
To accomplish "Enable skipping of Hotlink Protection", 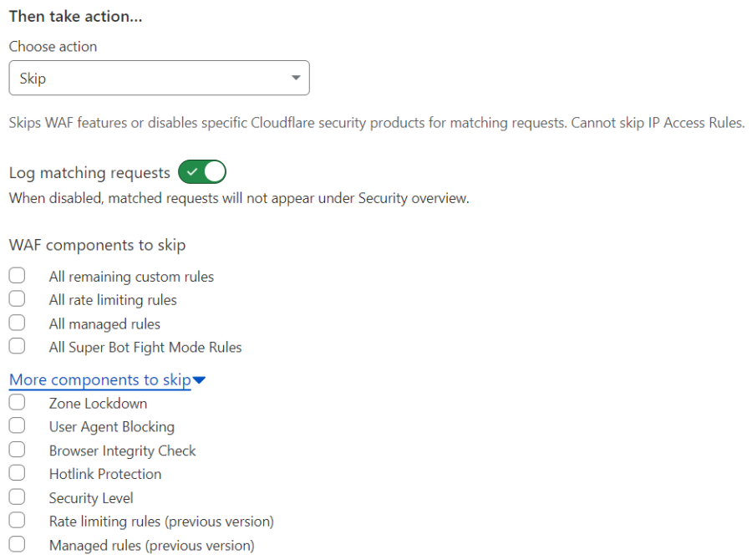I will 17,473.
